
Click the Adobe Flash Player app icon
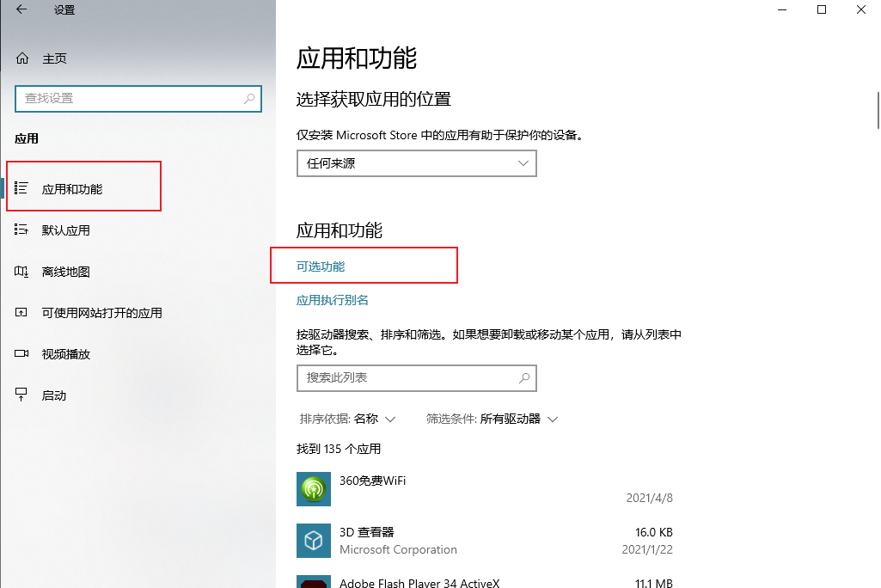[x=314, y=582]
